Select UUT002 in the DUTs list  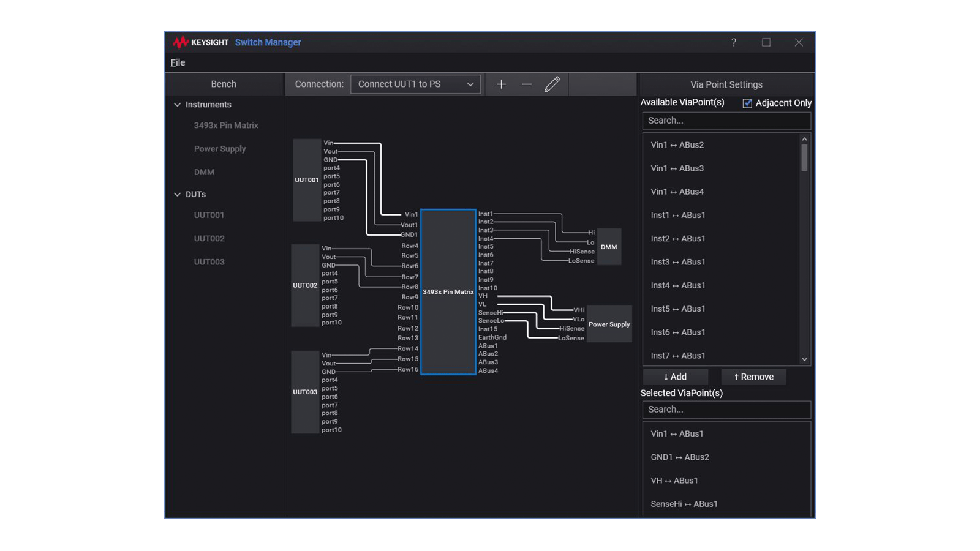pyautogui.click(x=209, y=238)
